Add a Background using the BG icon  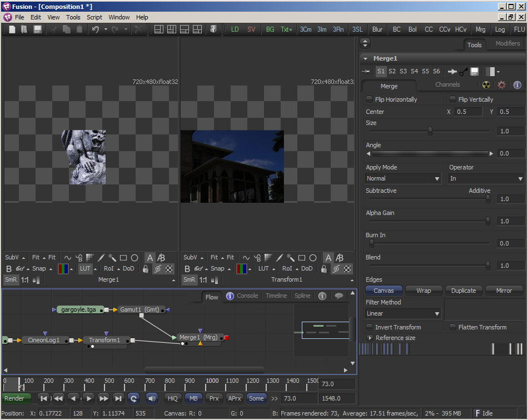[x=270, y=29]
